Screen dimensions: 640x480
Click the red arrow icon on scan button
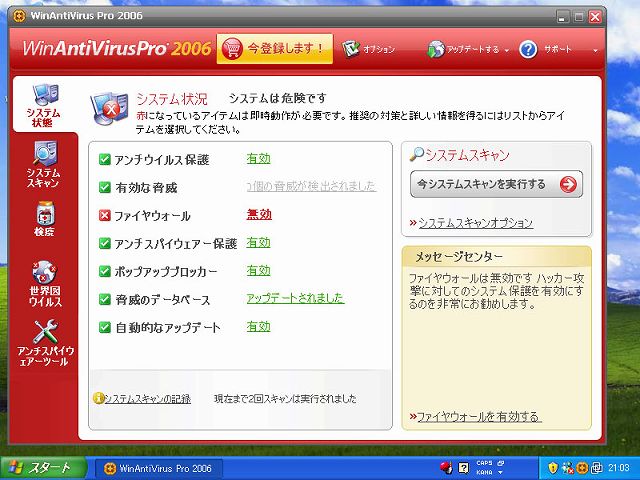click(x=568, y=184)
